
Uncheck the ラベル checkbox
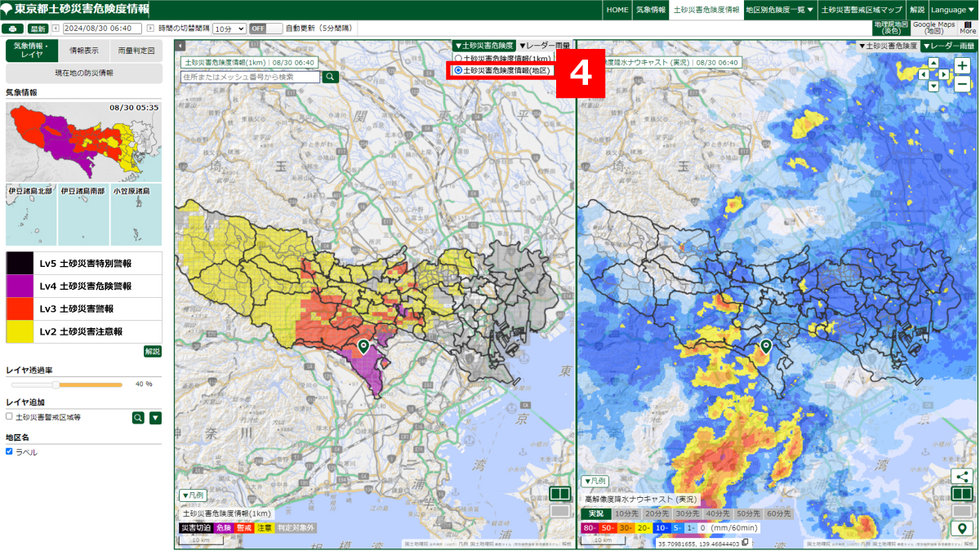(x=9, y=451)
